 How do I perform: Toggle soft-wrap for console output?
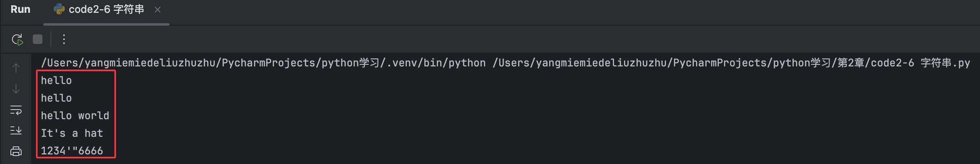coord(16,110)
